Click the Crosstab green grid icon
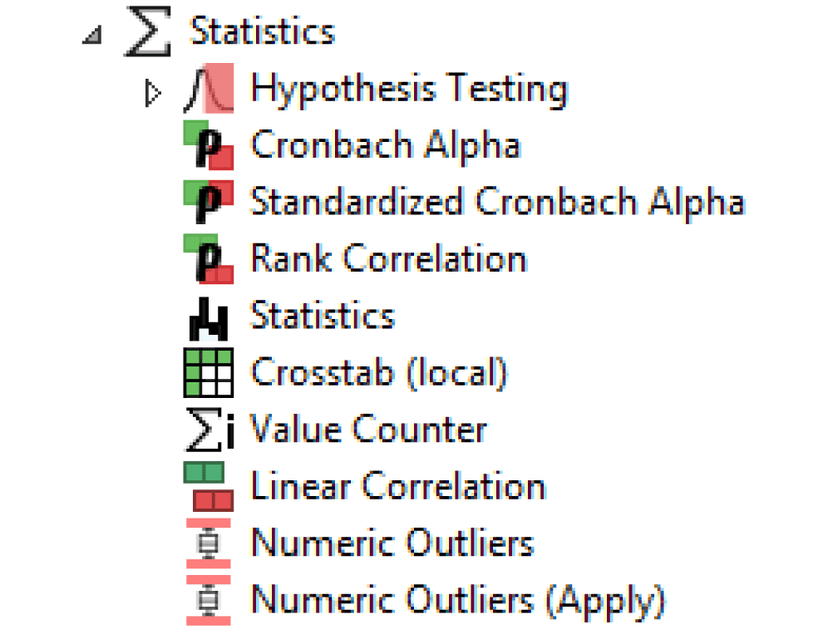The width and height of the screenshot is (828, 638). point(208,373)
